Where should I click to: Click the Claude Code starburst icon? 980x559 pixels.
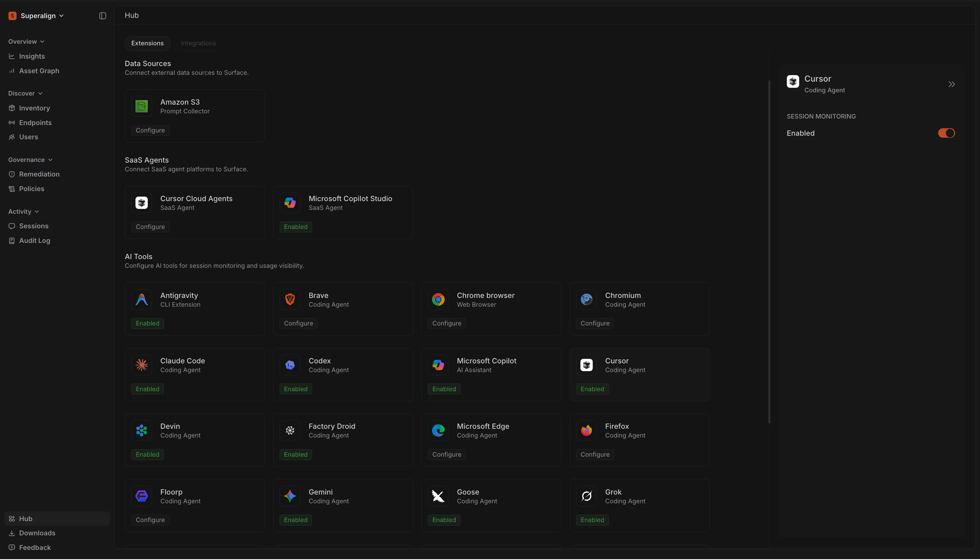142,365
